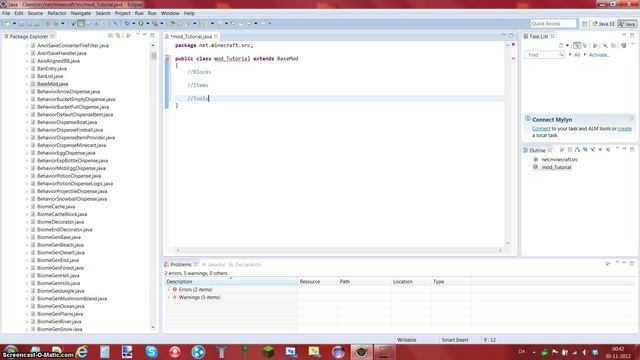Select the Java perspective button
This screenshot has width=640, height=360.
[627, 24]
